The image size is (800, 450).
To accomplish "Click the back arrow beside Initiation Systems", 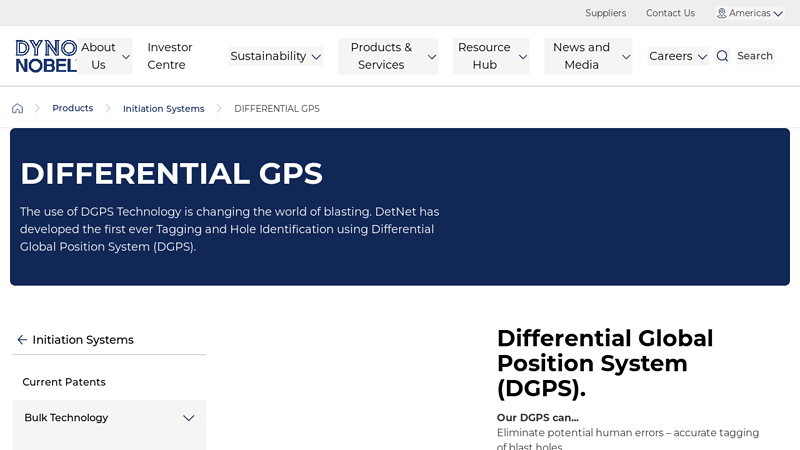I will point(22,340).
